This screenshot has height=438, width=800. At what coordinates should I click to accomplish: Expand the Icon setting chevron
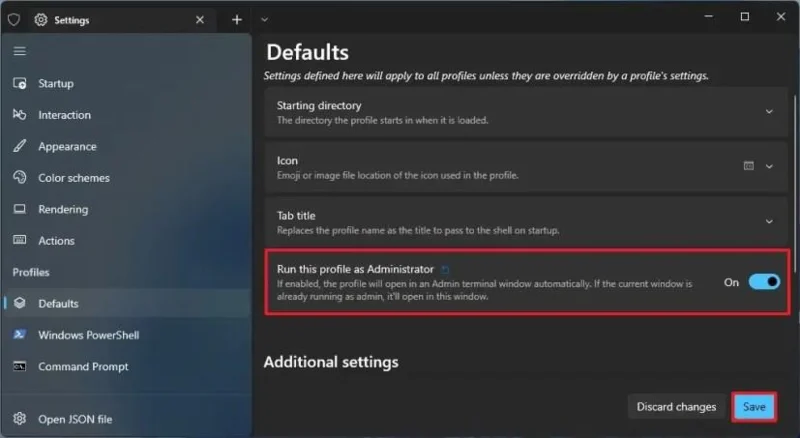(769, 166)
